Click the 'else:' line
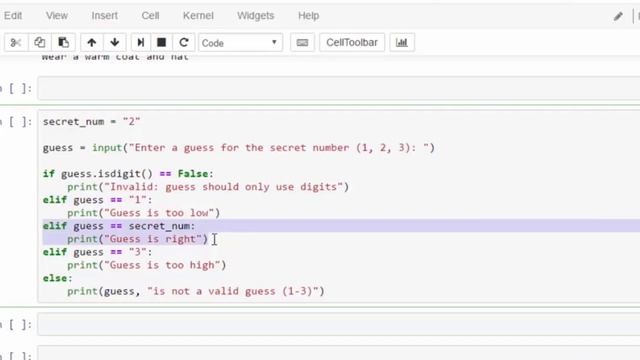This screenshot has width=640, height=360. 58,278
